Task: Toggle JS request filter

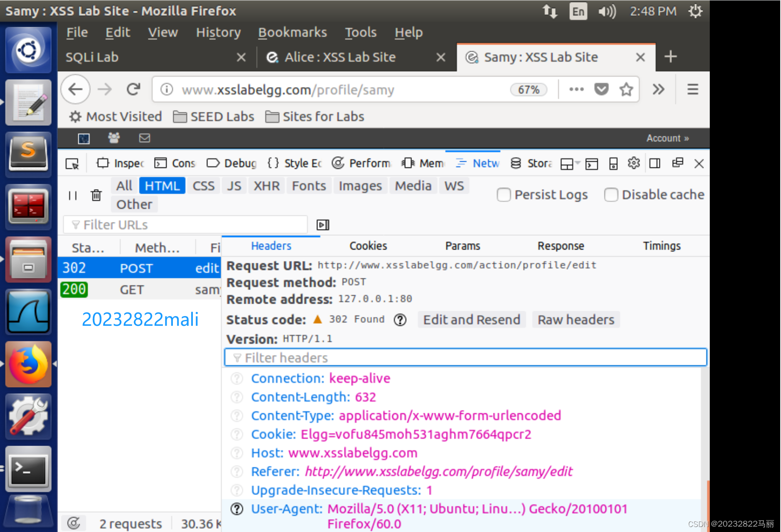Action: pos(234,186)
